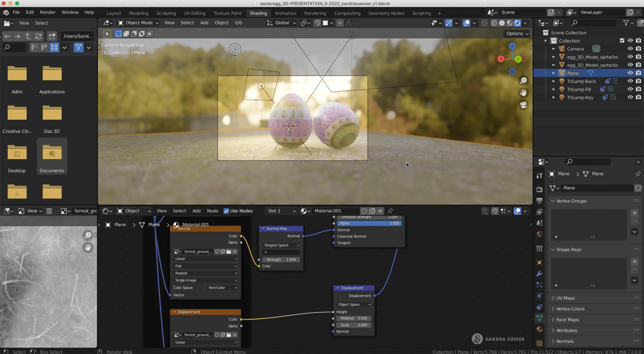Select Box select mode icon
Image resolution: width=644 pixels, height=354 pixels.
click(118, 34)
